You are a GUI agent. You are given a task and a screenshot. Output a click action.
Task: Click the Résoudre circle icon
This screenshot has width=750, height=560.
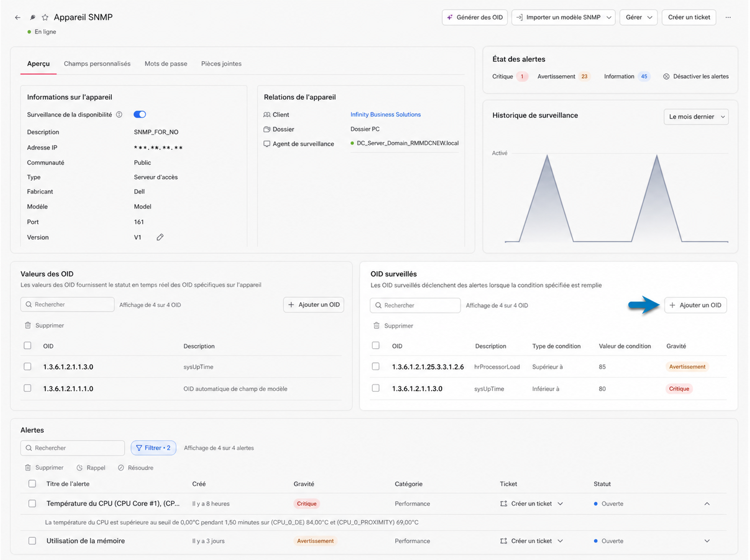click(121, 468)
